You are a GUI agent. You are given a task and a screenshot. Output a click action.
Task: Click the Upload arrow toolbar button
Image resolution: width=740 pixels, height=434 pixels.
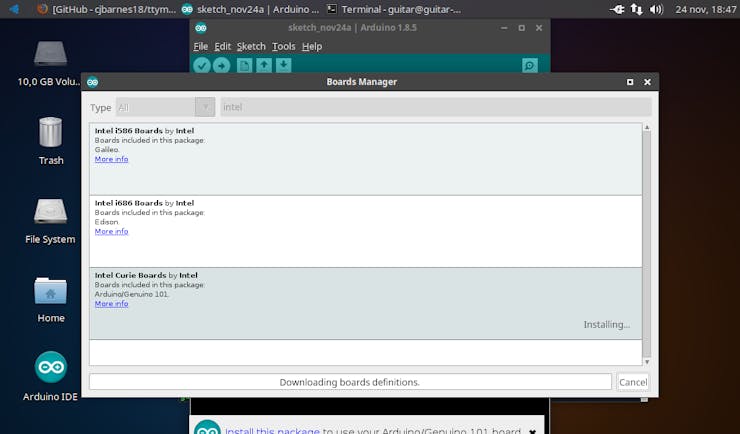221,65
